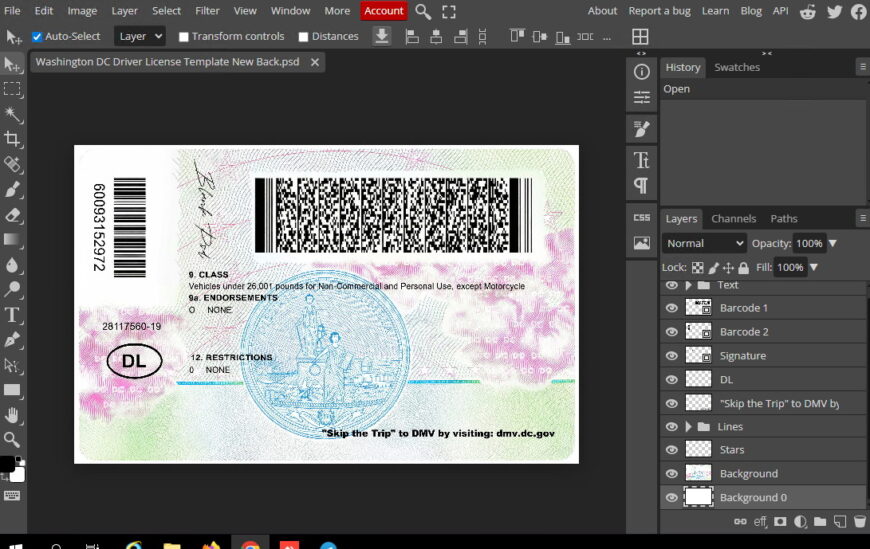Select the Hand tool

12,415
